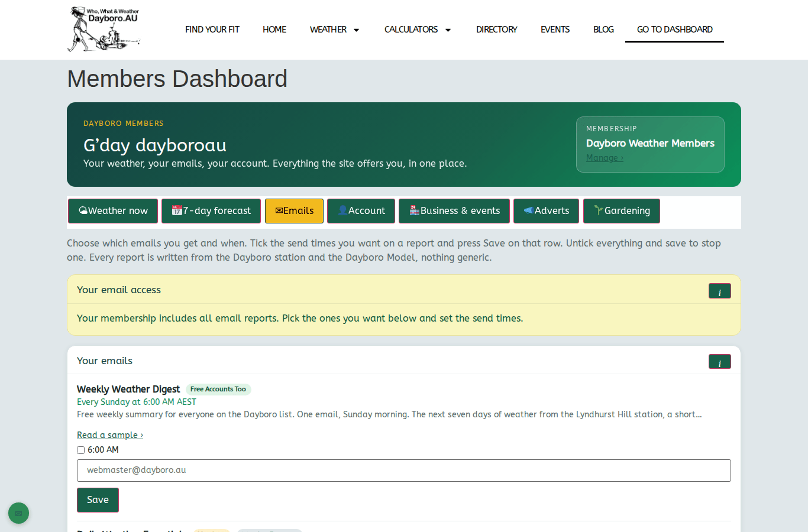Click the webmaster@dayboro.au email field

pyautogui.click(x=404, y=471)
